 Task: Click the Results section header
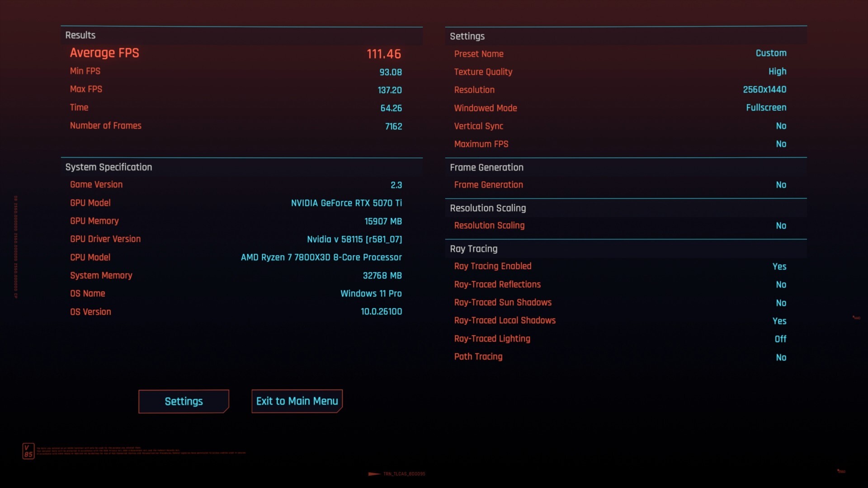pos(80,35)
